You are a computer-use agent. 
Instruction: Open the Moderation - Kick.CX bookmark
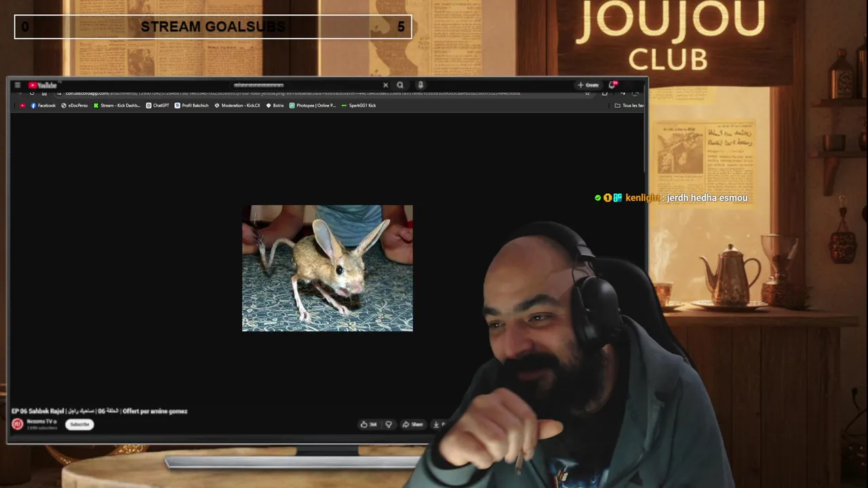tap(237, 106)
